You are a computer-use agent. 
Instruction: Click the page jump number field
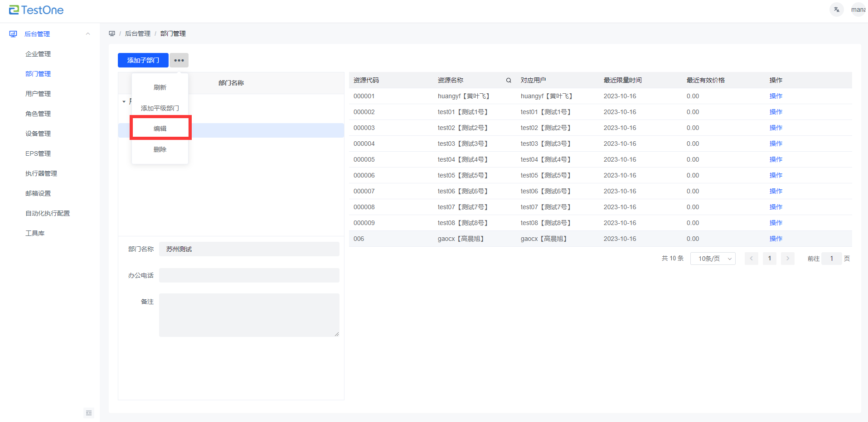[x=831, y=259]
